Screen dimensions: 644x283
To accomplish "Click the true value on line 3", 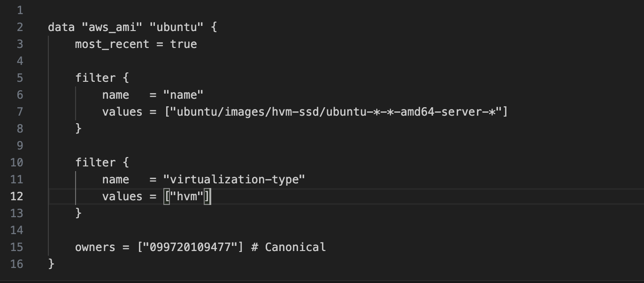I will (x=184, y=44).
